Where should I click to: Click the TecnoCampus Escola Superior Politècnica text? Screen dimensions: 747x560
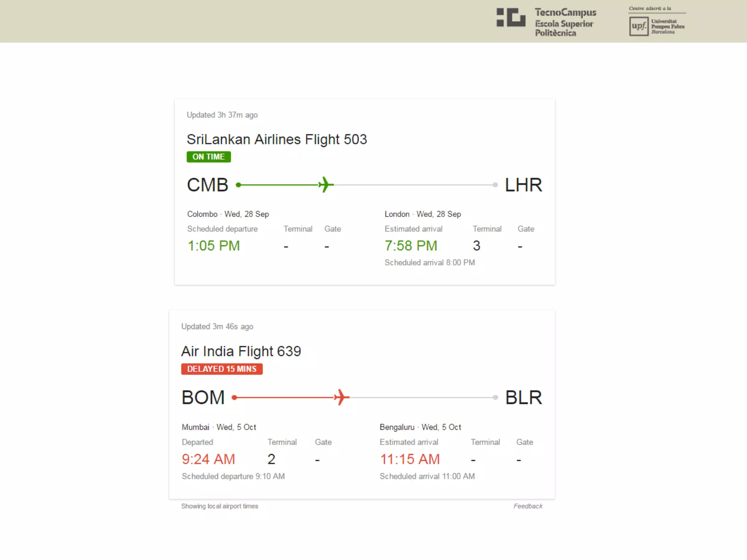point(565,23)
